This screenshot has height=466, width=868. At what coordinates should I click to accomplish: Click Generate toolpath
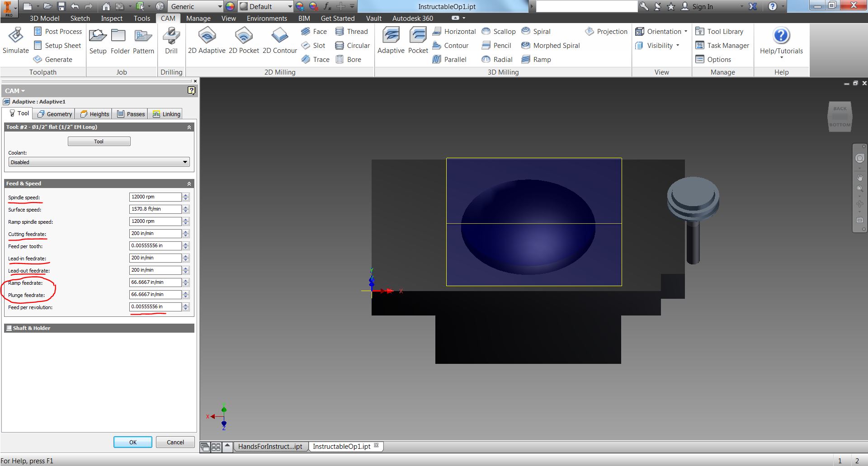point(52,60)
